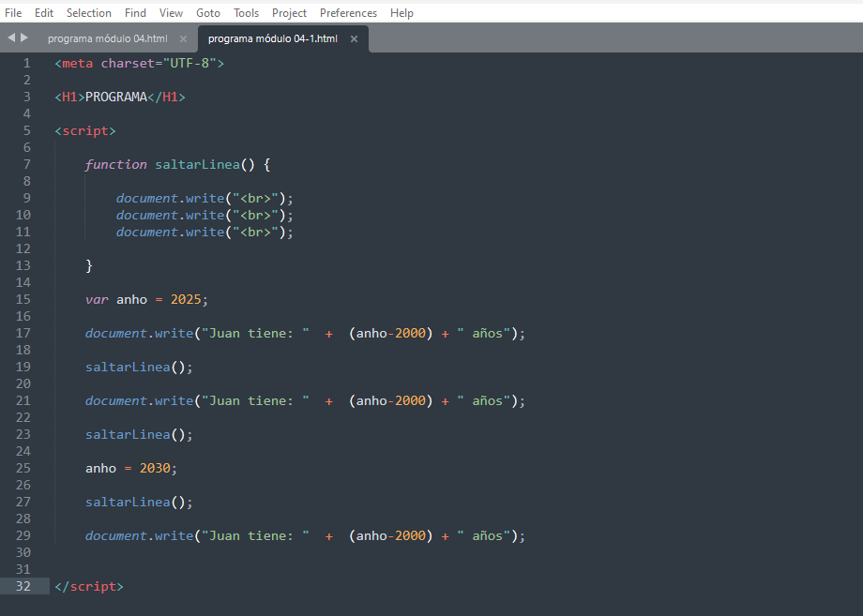Open the Selection menu
863x616 pixels.
[88, 12]
